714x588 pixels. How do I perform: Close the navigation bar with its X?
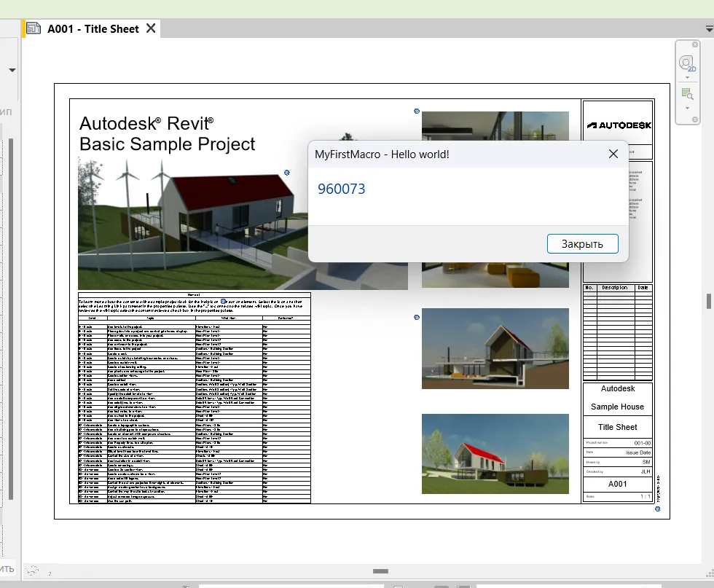(x=695, y=44)
